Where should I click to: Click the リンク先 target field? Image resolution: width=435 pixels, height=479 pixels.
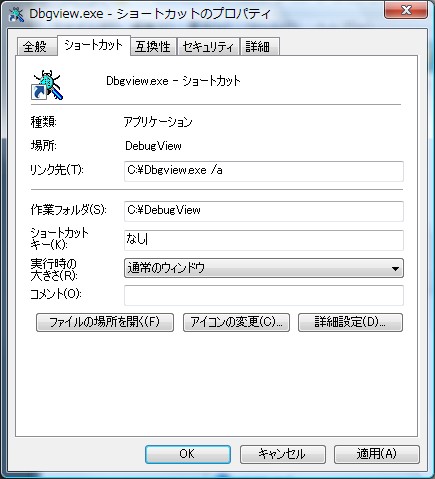264,171
